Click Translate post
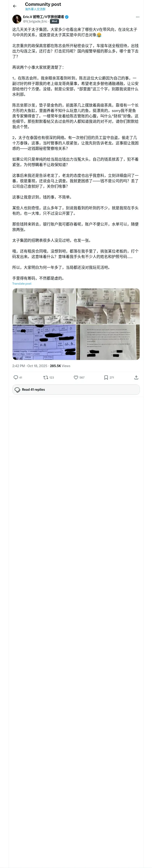The width and height of the screenshot is (152, 868). click(x=22, y=284)
